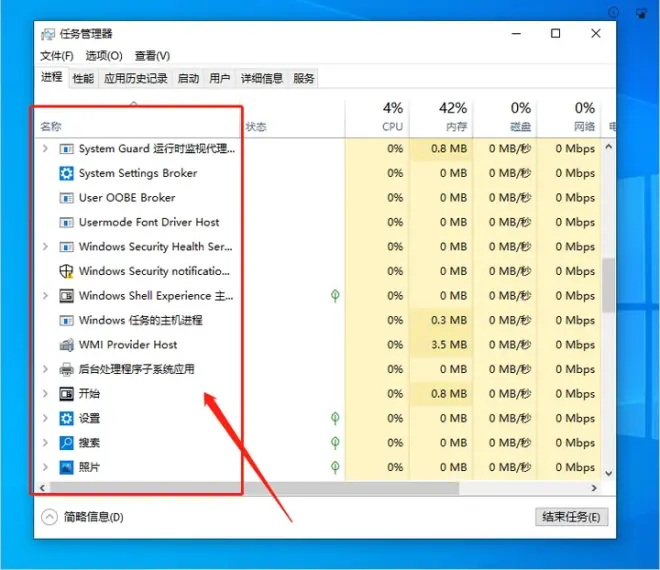Open the 查看(V) menu
The image size is (660, 570).
tap(152, 56)
